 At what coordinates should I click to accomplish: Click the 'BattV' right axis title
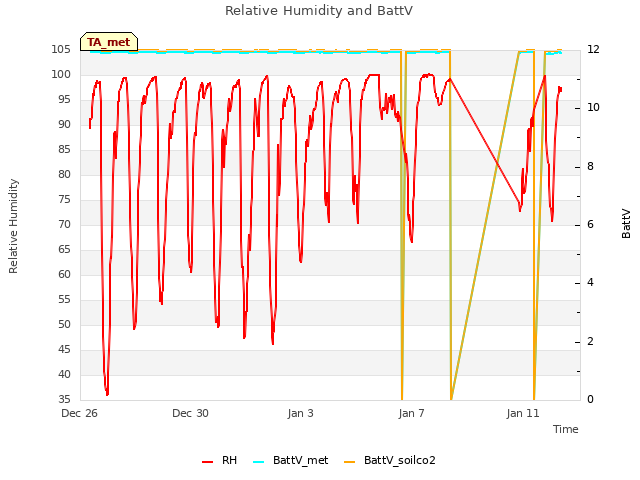click(626, 223)
